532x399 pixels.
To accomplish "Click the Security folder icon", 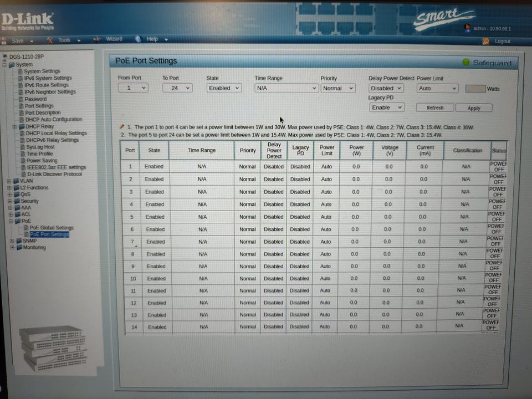I will [x=17, y=201].
